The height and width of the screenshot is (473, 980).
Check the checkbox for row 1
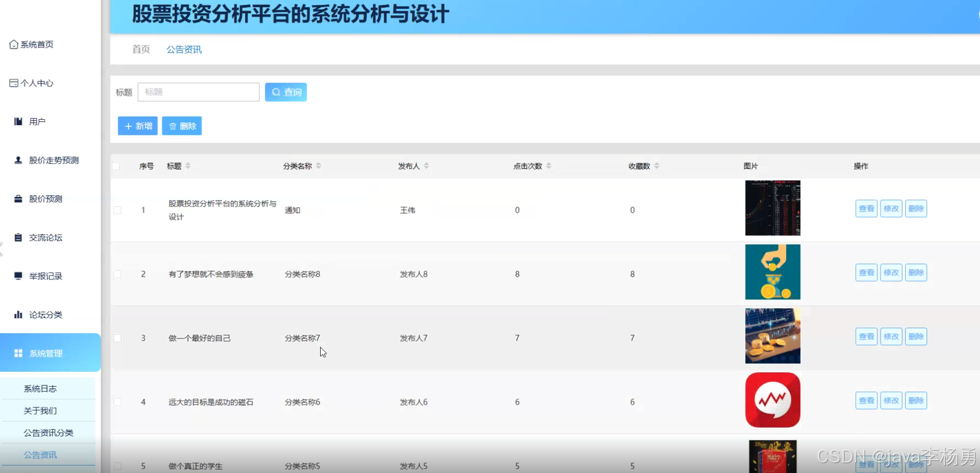(117, 210)
